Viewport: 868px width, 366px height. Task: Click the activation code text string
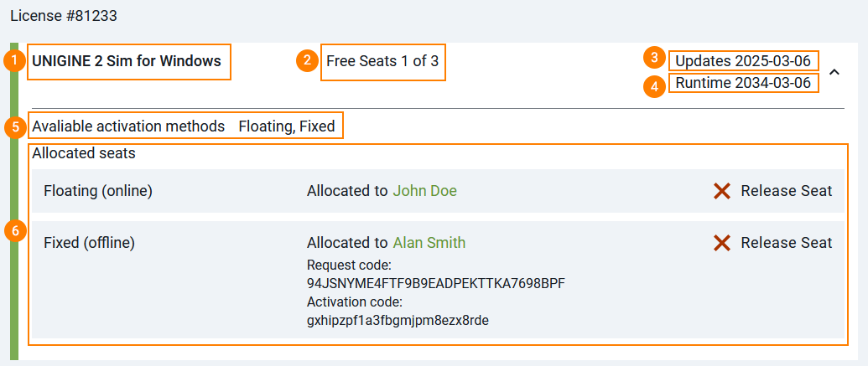[398, 321]
